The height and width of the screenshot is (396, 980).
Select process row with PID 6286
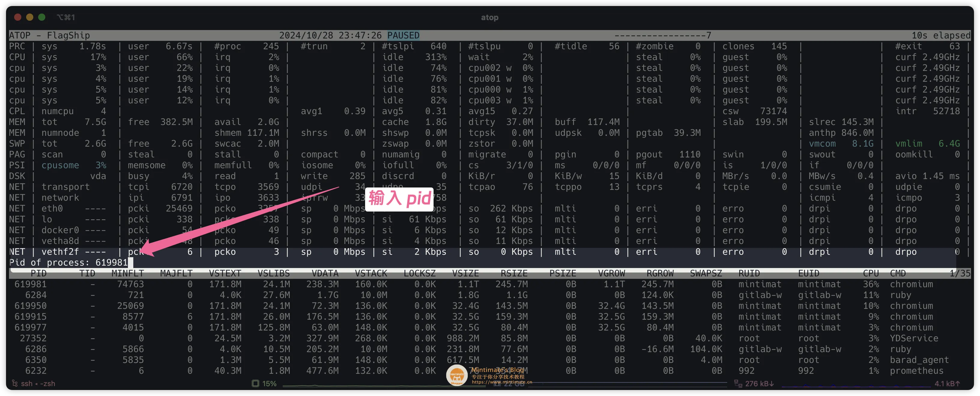[x=490, y=349]
